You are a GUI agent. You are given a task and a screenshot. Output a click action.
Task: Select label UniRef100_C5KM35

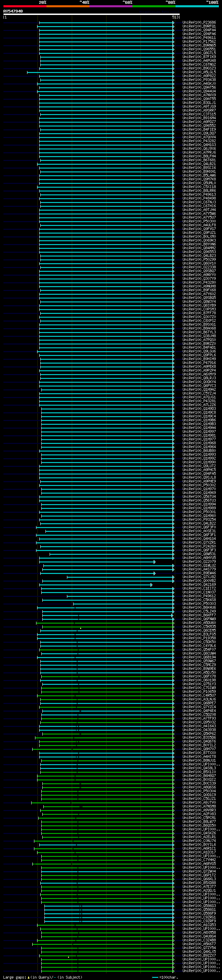199,626
